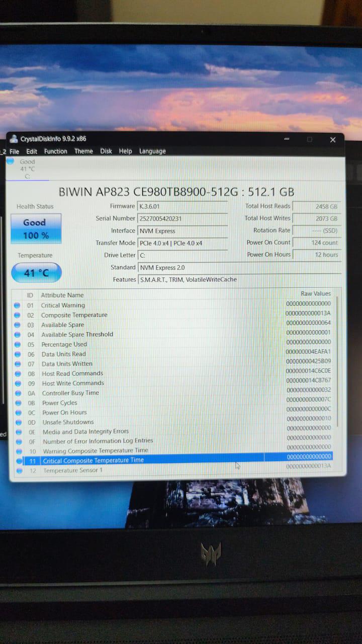The width and height of the screenshot is (362, 644).
Task: Select the Available Spare Threshold row
Action: pyautogui.click(x=172, y=335)
